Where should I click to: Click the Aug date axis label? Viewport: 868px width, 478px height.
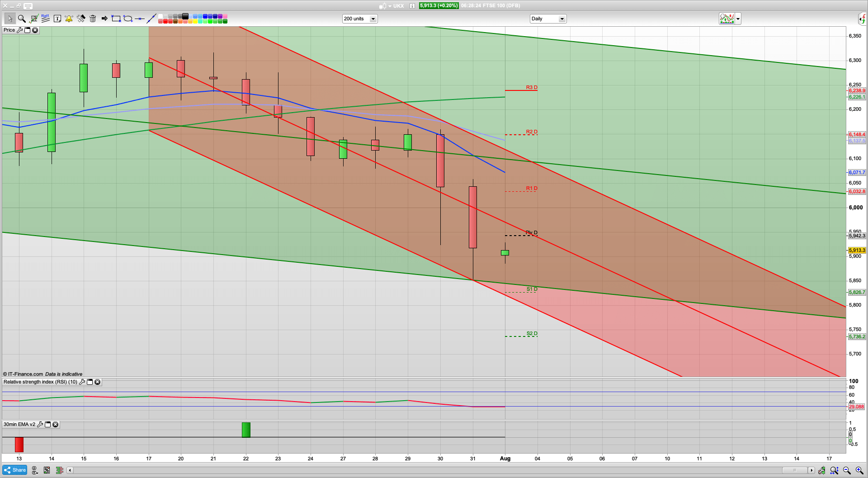point(505,459)
